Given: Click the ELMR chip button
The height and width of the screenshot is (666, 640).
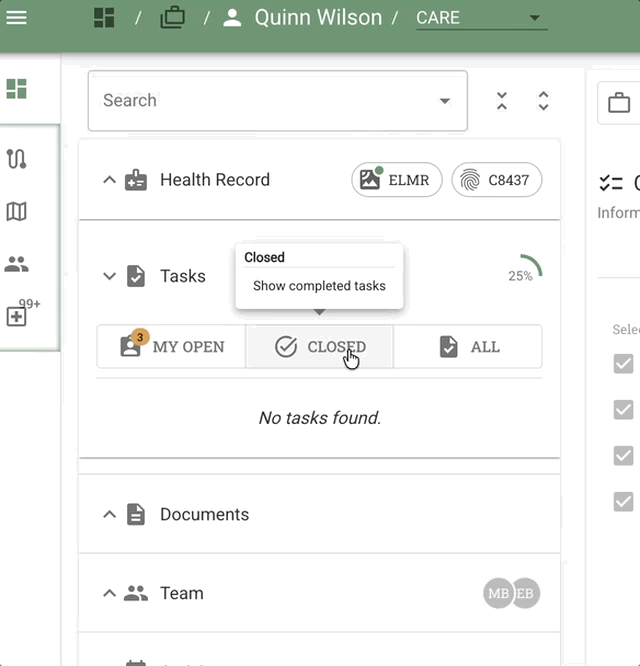Looking at the screenshot, I should pyautogui.click(x=396, y=180).
